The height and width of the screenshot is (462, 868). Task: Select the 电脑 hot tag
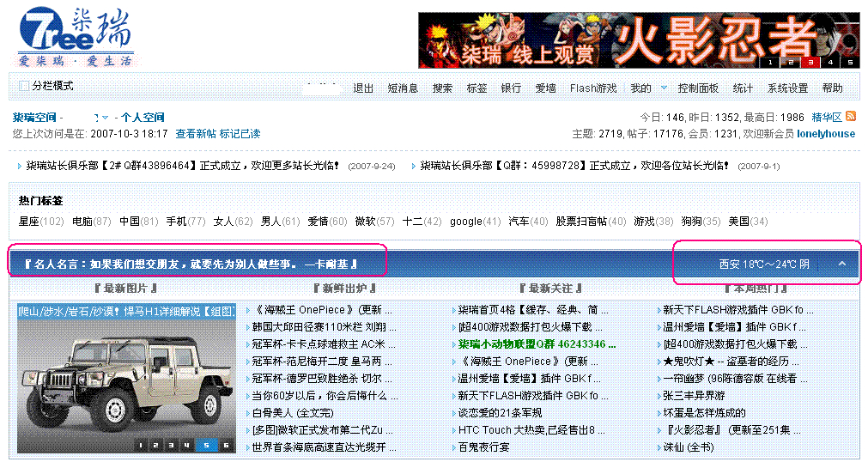tap(82, 221)
